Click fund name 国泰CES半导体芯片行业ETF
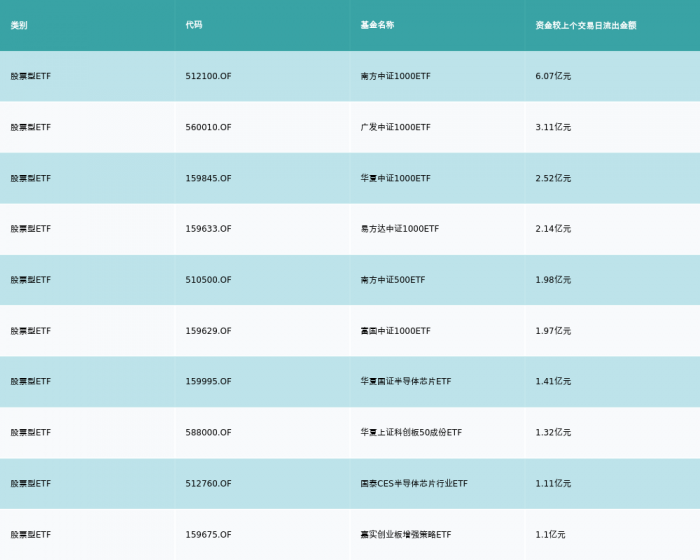The height and width of the screenshot is (560, 700). tap(414, 484)
